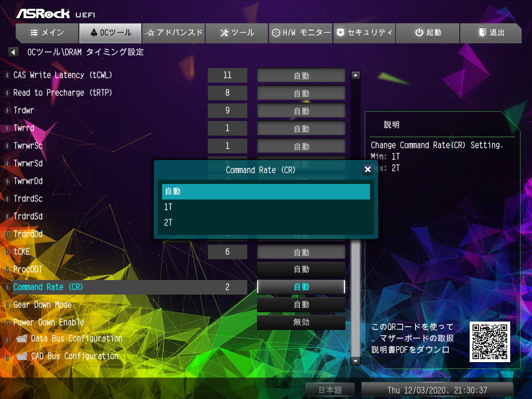Click the Twrrd value 1 field
This screenshot has height=399, width=532.
tap(228, 128)
